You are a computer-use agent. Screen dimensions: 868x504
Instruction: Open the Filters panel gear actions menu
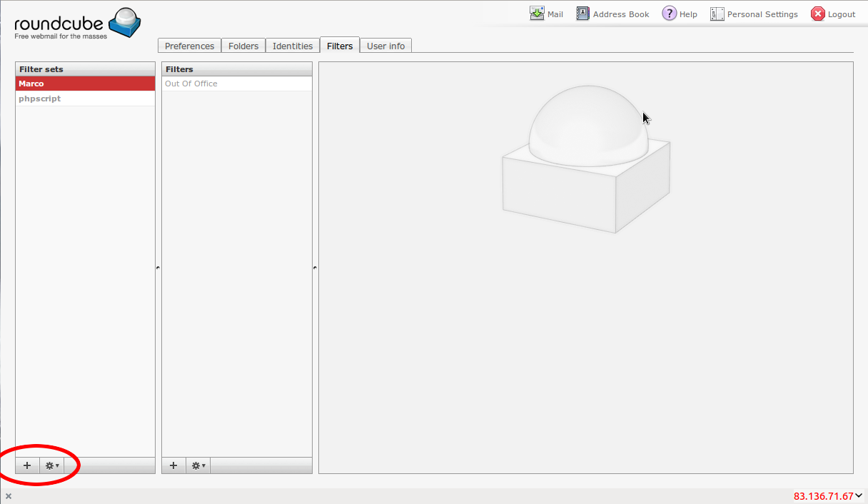click(x=198, y=465)
